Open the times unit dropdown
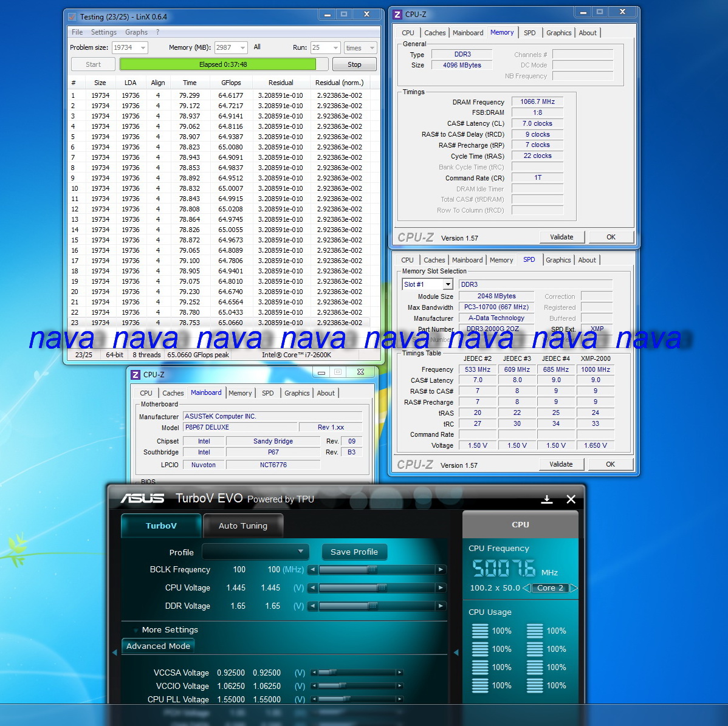 pyautogui.click(x=372, y=48)
